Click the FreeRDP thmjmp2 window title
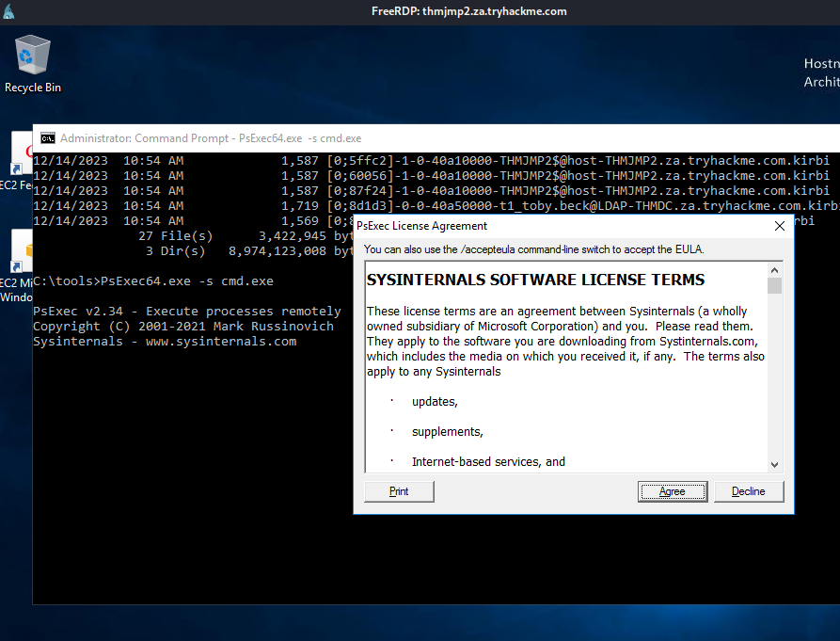 [469, 11]
